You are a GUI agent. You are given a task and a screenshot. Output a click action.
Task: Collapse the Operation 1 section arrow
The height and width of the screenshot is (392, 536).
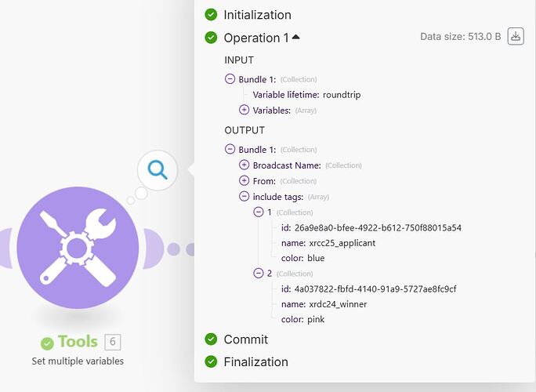(x=296, y=37)
